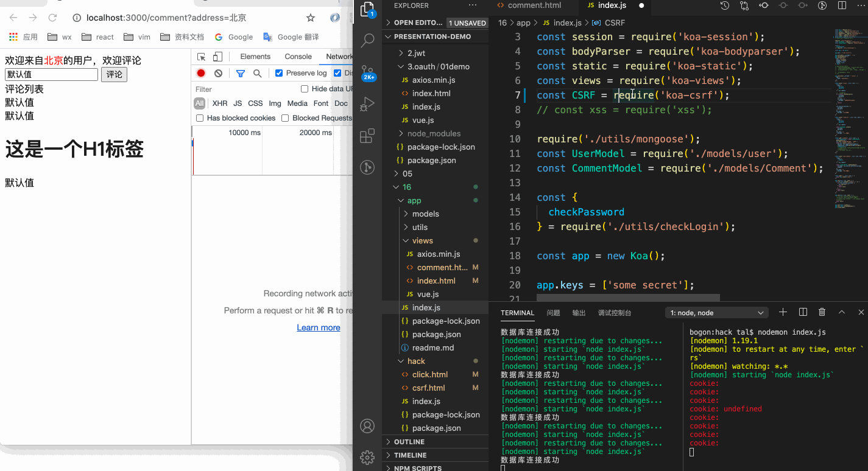Switch to DevTools Elements tab
This screenshot has height=471, width=868.
tap(255, 57)
